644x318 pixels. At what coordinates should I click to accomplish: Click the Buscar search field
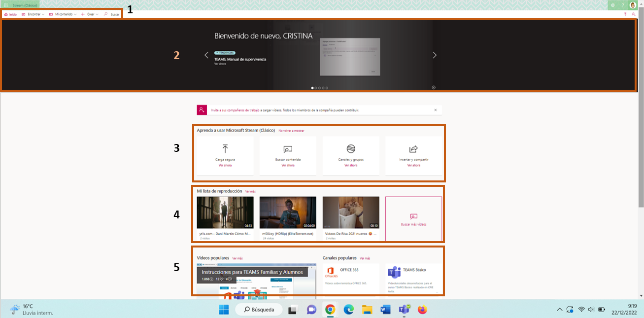point(111,14)
